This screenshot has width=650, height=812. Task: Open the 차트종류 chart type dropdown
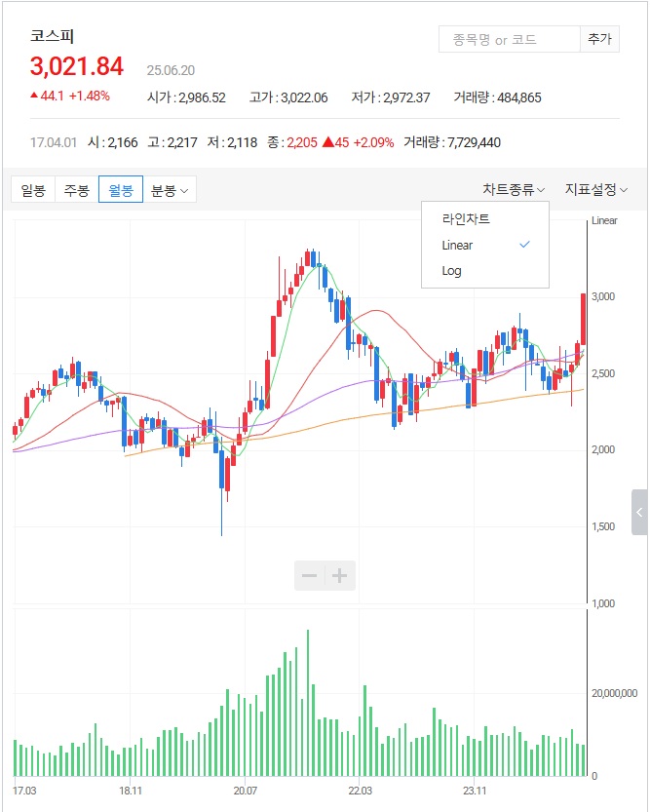point(514,189)
